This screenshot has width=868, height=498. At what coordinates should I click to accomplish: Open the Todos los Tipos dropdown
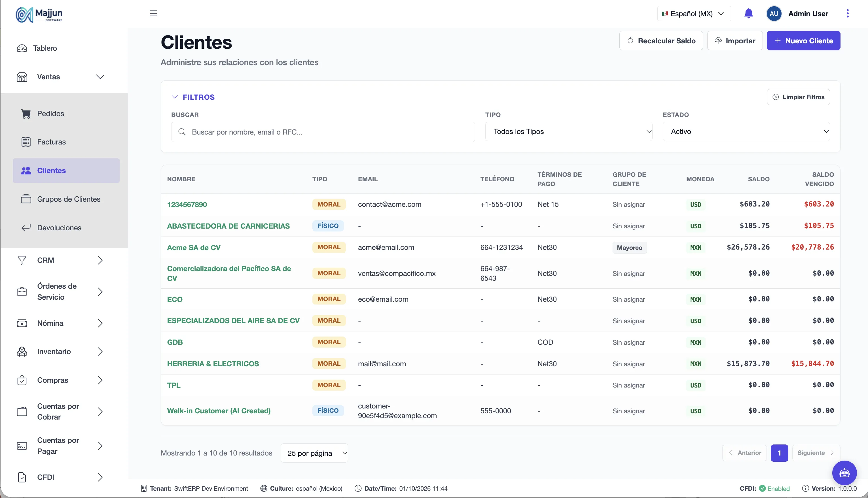[569, 131]
